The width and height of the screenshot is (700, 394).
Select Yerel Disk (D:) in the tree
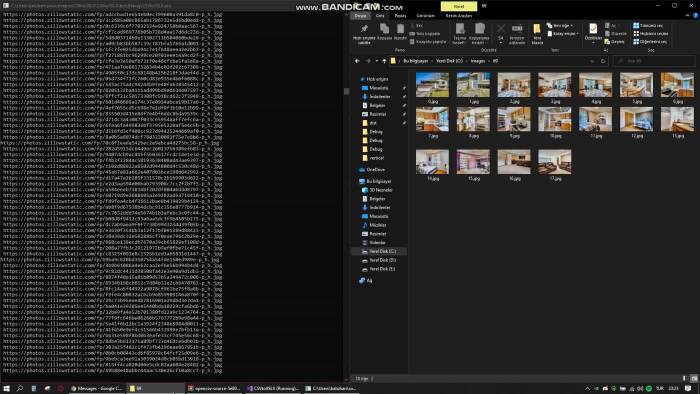379,260
